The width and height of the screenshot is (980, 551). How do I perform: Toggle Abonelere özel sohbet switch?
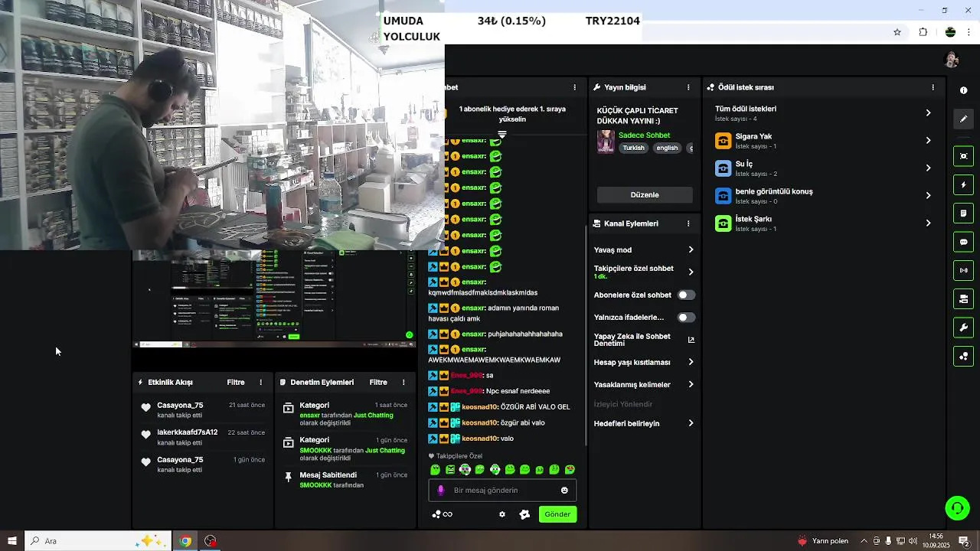(x=687, y=295)
